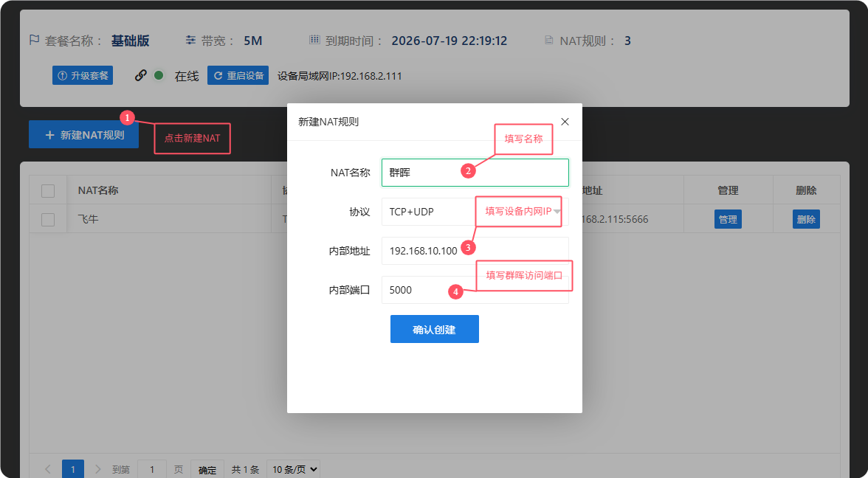868x478 pixels.
Task: Click 升级套餐 upgrade button
Action: 83,75
